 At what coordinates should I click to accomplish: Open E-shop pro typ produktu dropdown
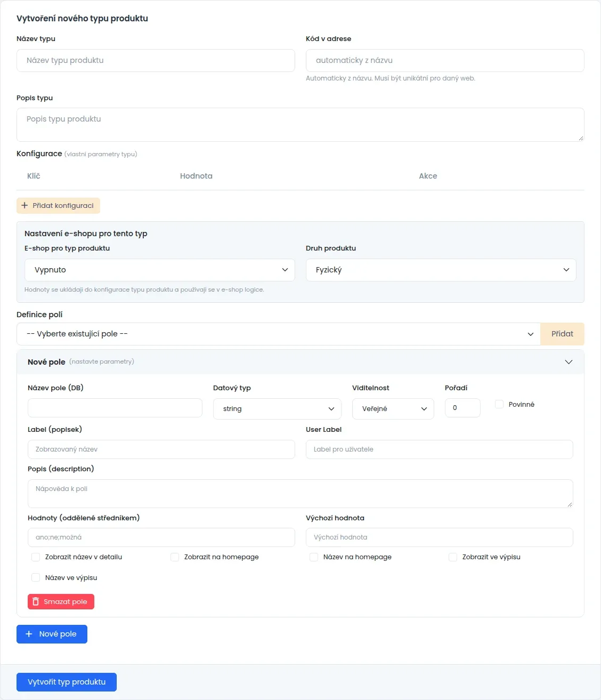tap(160, 270)
